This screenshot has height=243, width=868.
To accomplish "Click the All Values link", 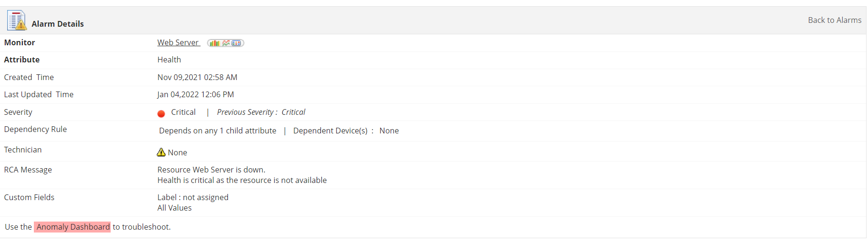I will click(175, 208).
